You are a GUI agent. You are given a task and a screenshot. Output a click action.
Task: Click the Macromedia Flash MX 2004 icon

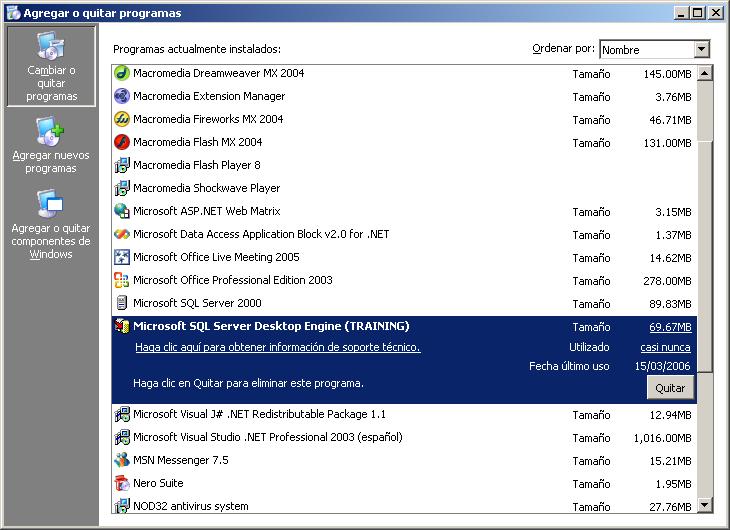click(x=122, y=142)
